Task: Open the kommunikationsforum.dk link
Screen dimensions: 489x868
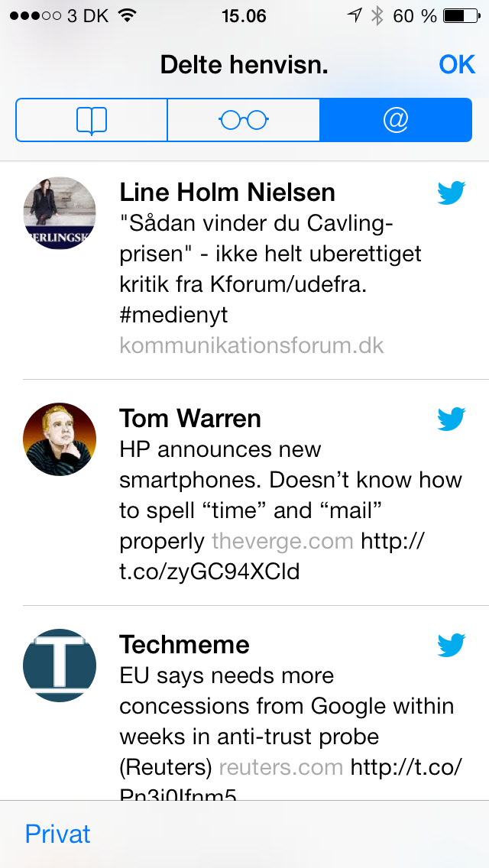Action: (251, 345)
